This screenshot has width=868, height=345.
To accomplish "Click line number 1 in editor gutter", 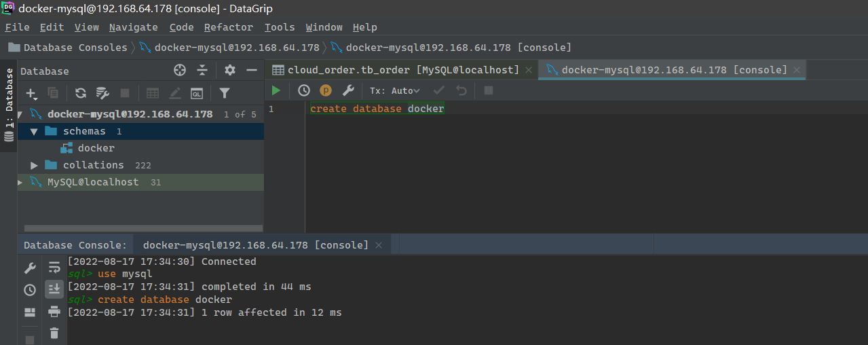I will pos(271,109).
